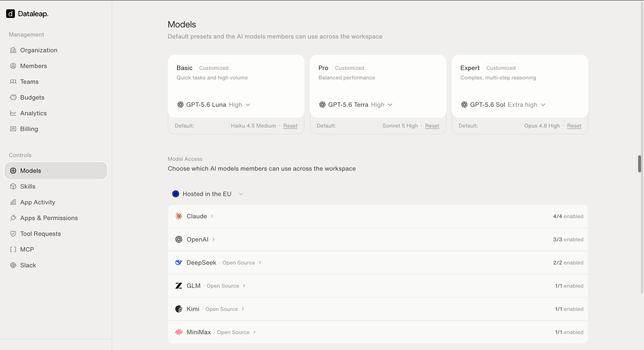Reset the Pro preset to default
The width and height of the screenshot is (644, 350).
[x=432, y=126]
